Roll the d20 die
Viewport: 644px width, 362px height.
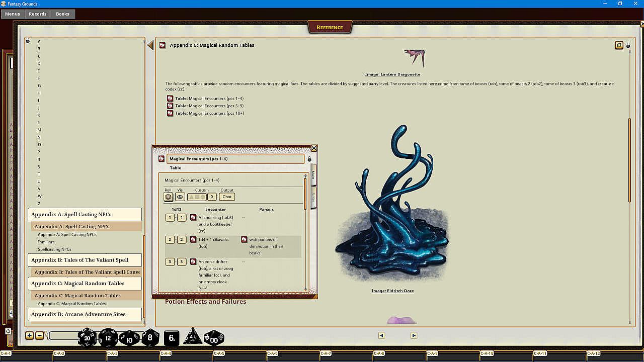coord(87,338)
